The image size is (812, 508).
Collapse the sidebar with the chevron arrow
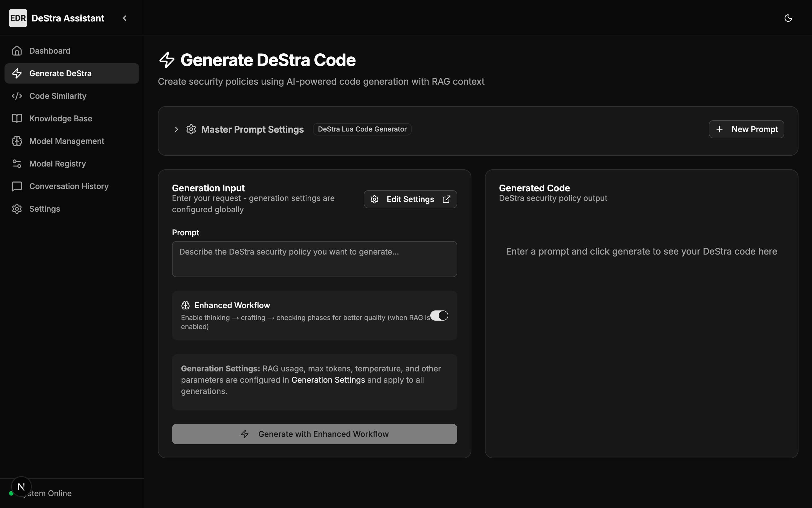[x=125, y=18]
